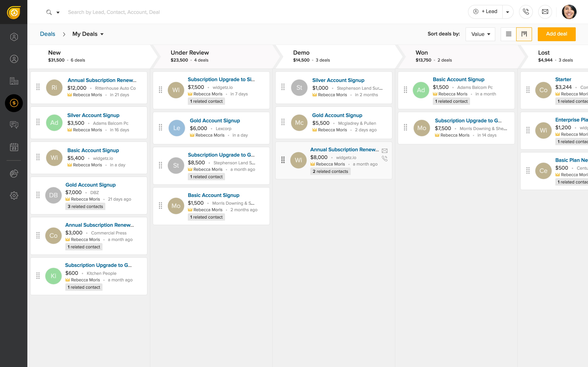This screenshot has height=367, width=588.
Task: Open the Contacts icon in sidebar
Action: [x=14, y=59]
